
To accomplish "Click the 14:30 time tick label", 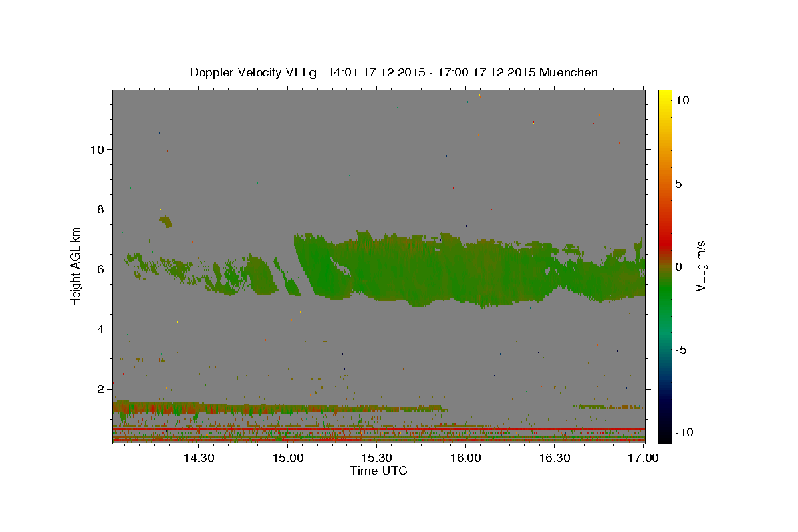I will (x=198, y=458).
